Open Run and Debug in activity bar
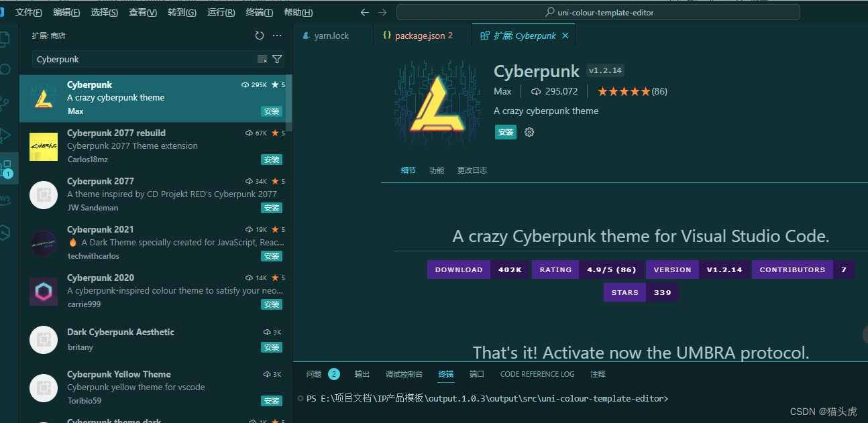This screenshot has height=423, width=868. pos(6,135)
